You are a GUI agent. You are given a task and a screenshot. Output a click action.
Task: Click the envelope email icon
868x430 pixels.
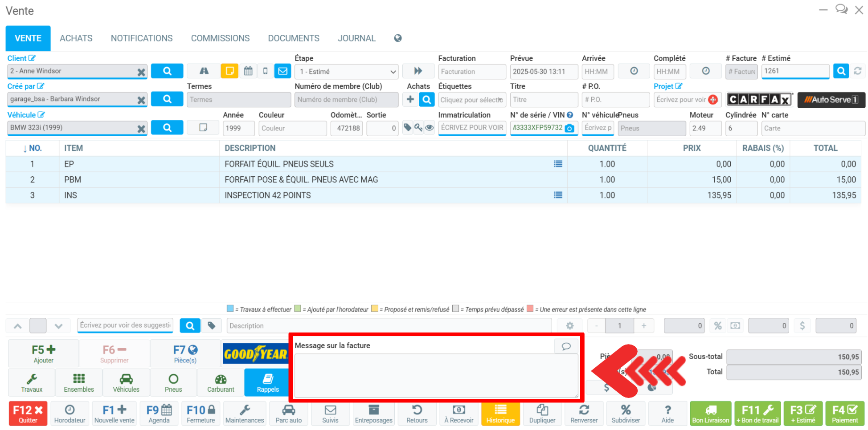click(283, 71)
